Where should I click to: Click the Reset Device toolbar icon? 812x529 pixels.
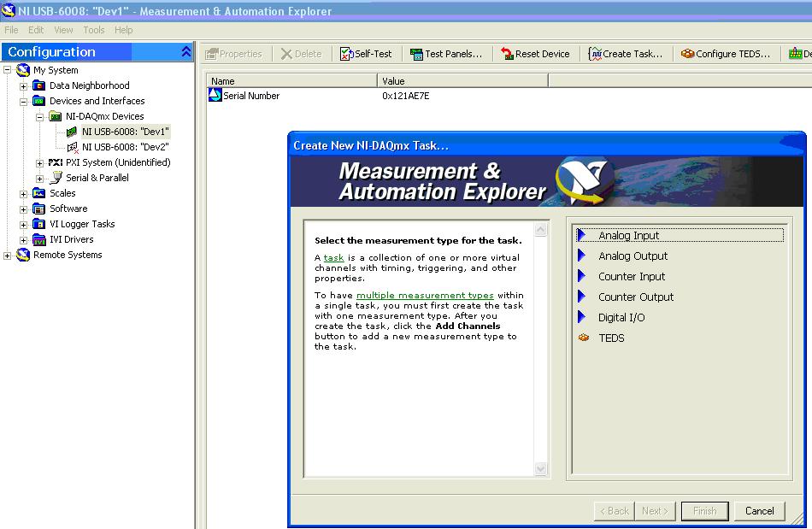click(507, 54)
